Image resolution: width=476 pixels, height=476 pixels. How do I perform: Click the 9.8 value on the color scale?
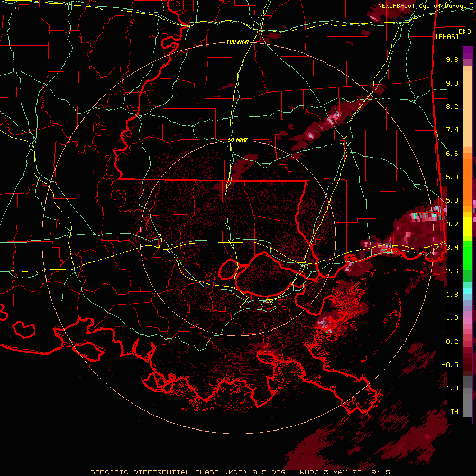[x=452, y=59]
